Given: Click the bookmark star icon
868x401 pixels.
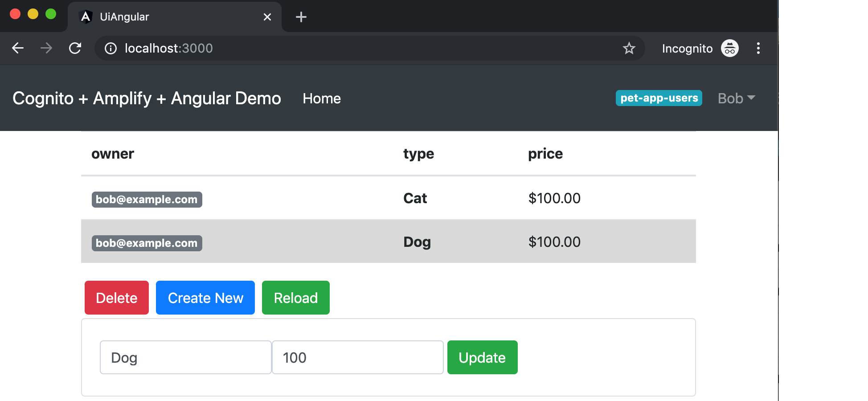Looking at the screenshot, I should [x=629, y=49].
